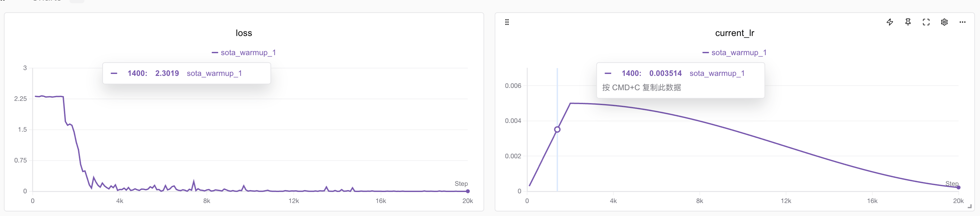This screenshot has width=980, height=216.
Task: Click the peak of the learning rate curve
Action: click(x=570, y=103)
